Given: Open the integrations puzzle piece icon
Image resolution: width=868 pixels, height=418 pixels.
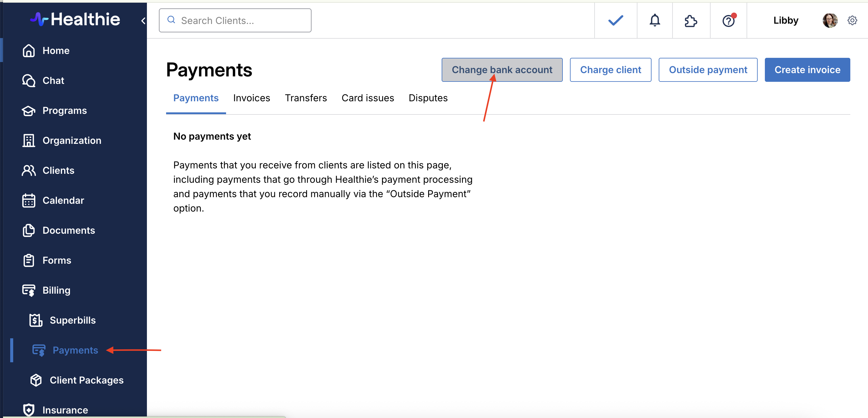Looking at the screenshot, I should point(691,21).
